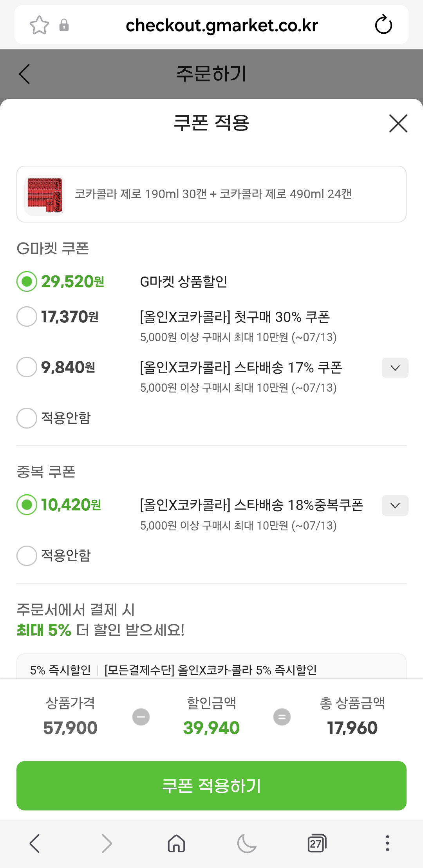Tap the Coca-Cola Zero product thumbnail
This screenshot has height=868, width=423.
pyautogui.click(x=45, y=194)
